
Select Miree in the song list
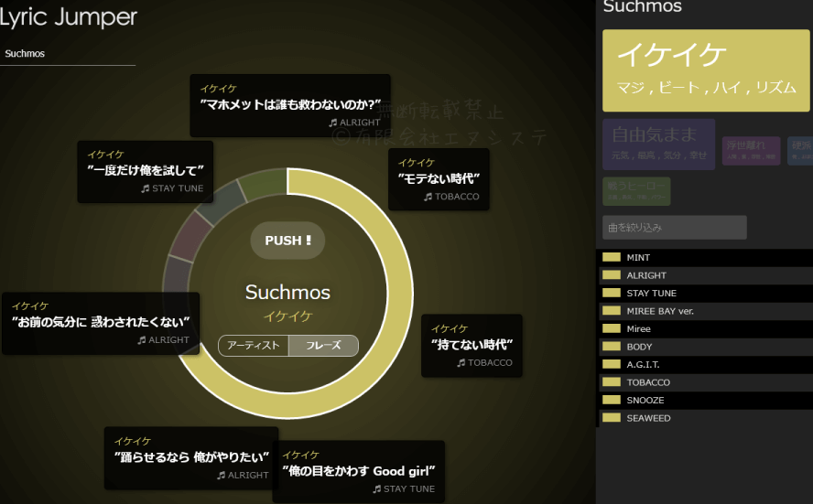(706, 329)
